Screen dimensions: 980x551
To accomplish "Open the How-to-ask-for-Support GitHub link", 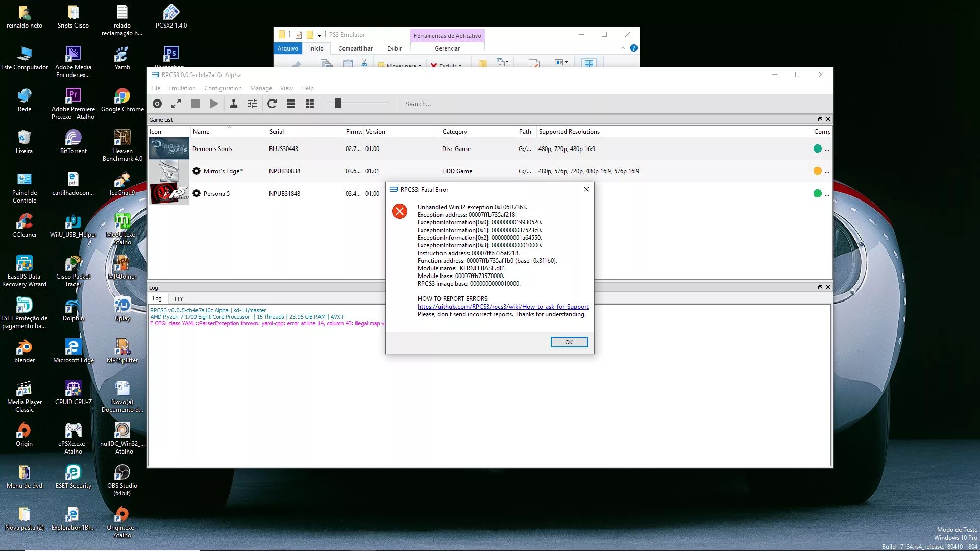I will point(502,307).
